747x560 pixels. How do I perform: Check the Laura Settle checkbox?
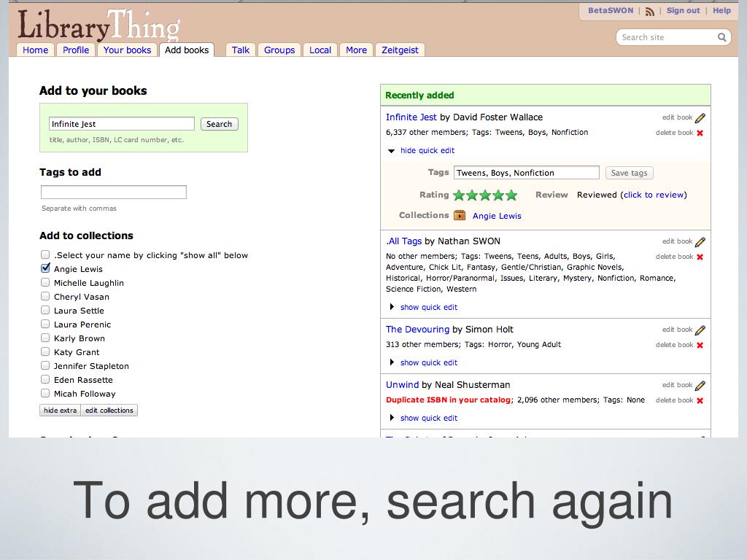45,310
